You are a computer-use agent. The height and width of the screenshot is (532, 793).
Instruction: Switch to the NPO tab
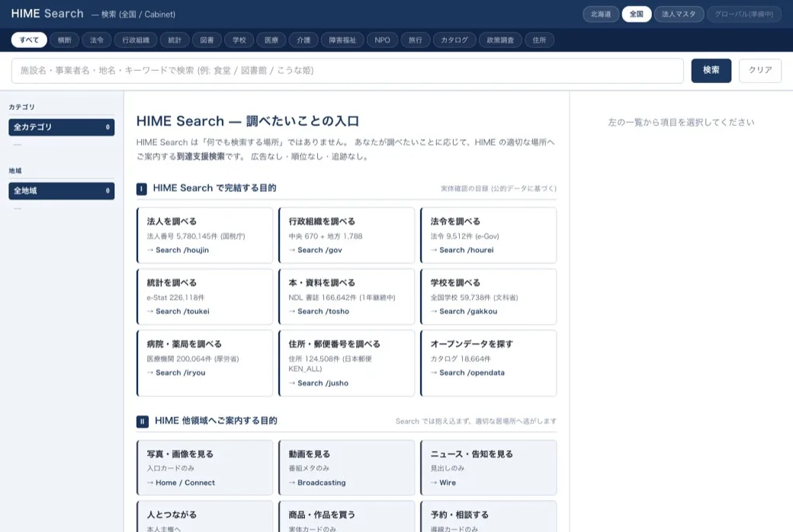382,40
